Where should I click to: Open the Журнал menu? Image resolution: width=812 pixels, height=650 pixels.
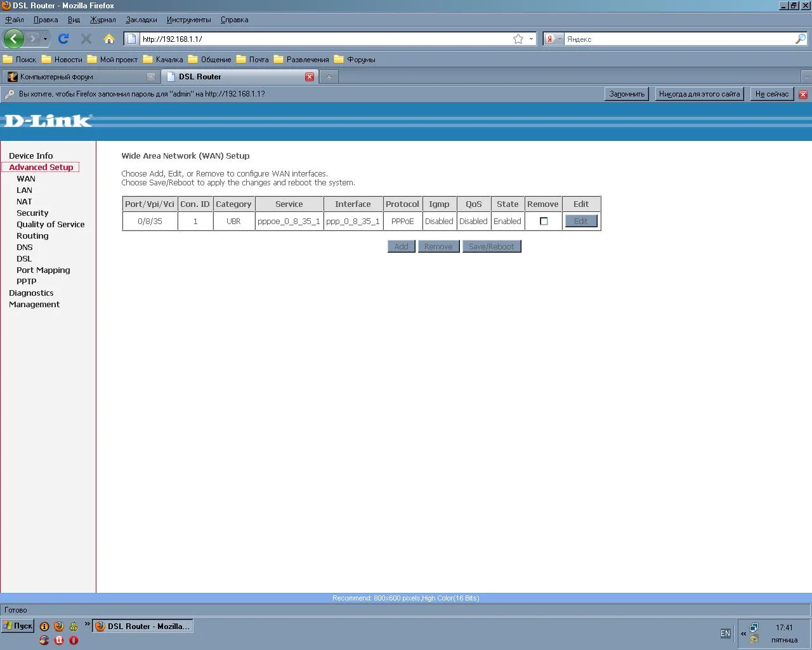[x=103, y=20]
